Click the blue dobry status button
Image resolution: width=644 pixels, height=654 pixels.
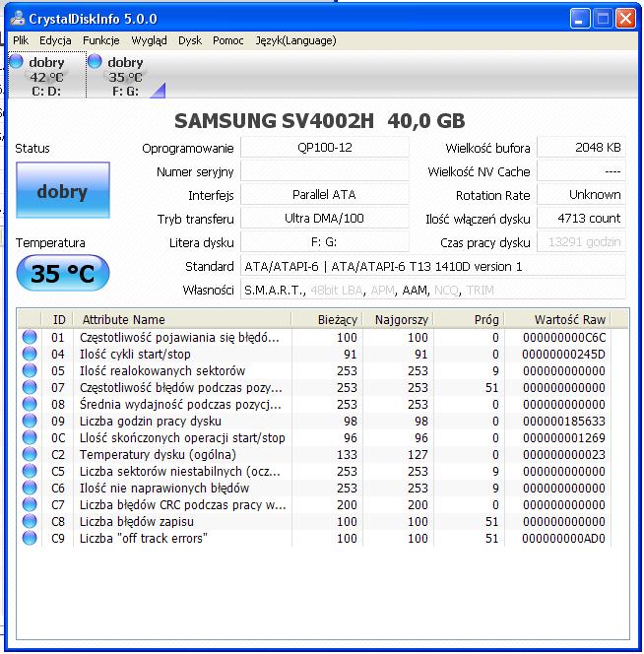tap(63, 190)
